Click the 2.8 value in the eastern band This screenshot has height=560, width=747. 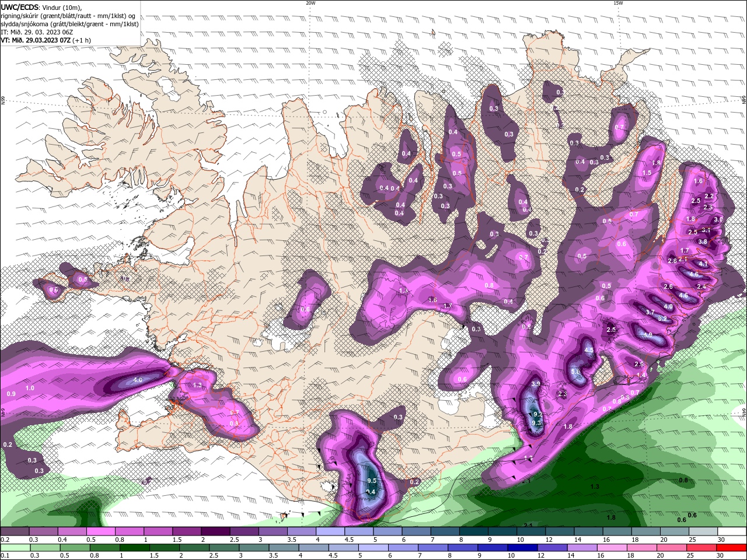pyautogui.click(x=672, y=261)
